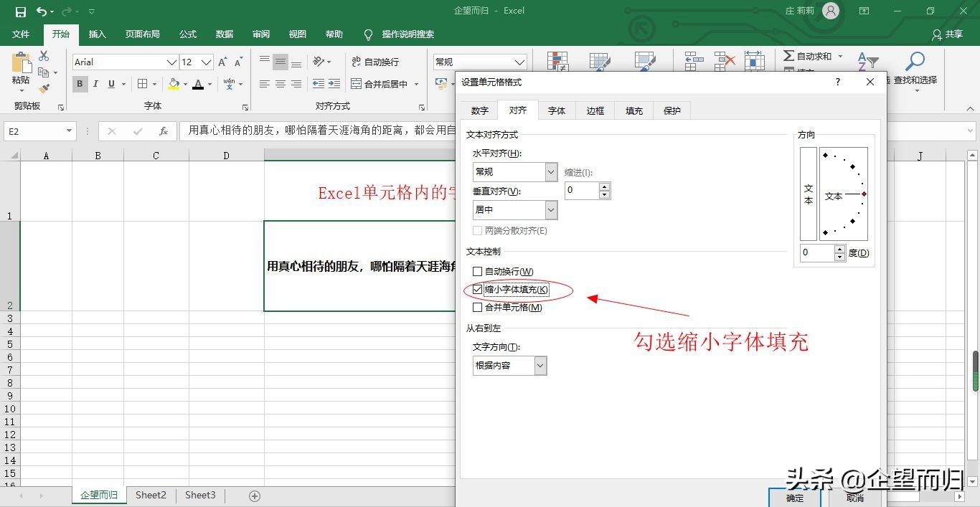980x507 pixels.
Task: Apply italic formatting to selected cell
Action: [95, 83]
